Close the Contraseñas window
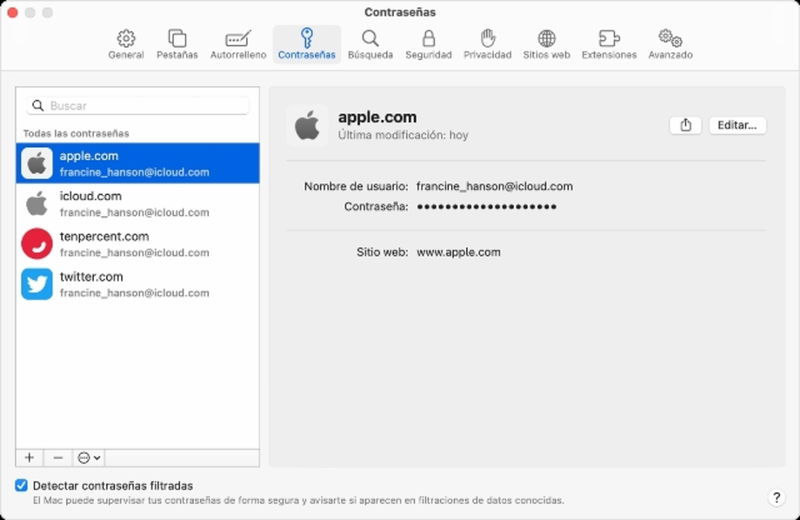 click(x=13, y=13)
